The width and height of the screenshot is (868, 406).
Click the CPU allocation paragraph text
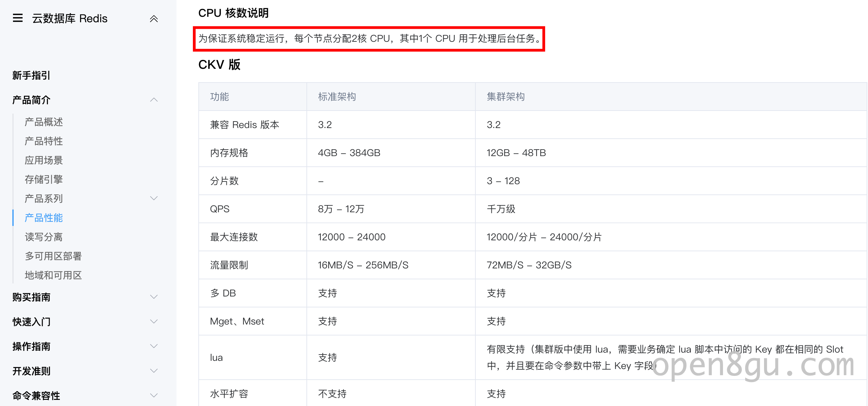[370, 38]
